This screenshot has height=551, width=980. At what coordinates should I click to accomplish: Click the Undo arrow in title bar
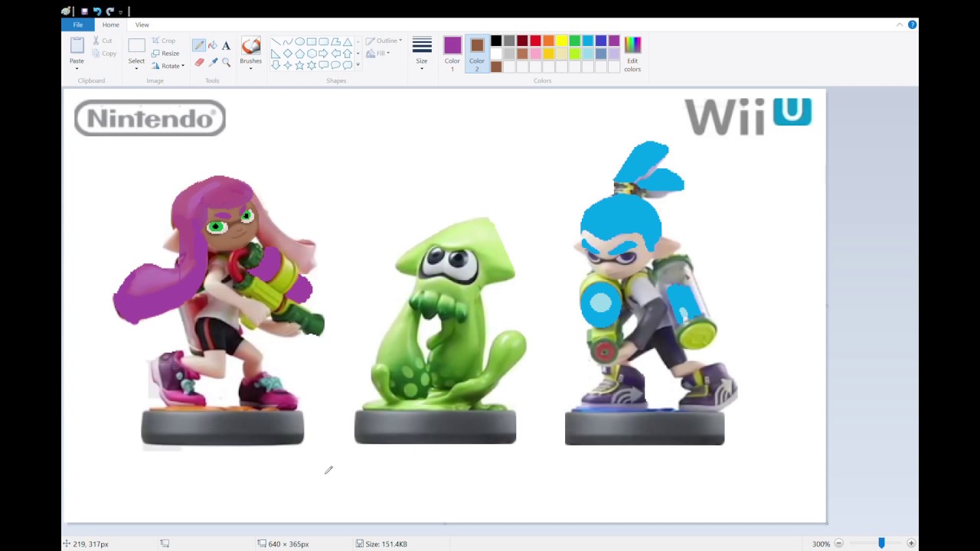(97, 11)
